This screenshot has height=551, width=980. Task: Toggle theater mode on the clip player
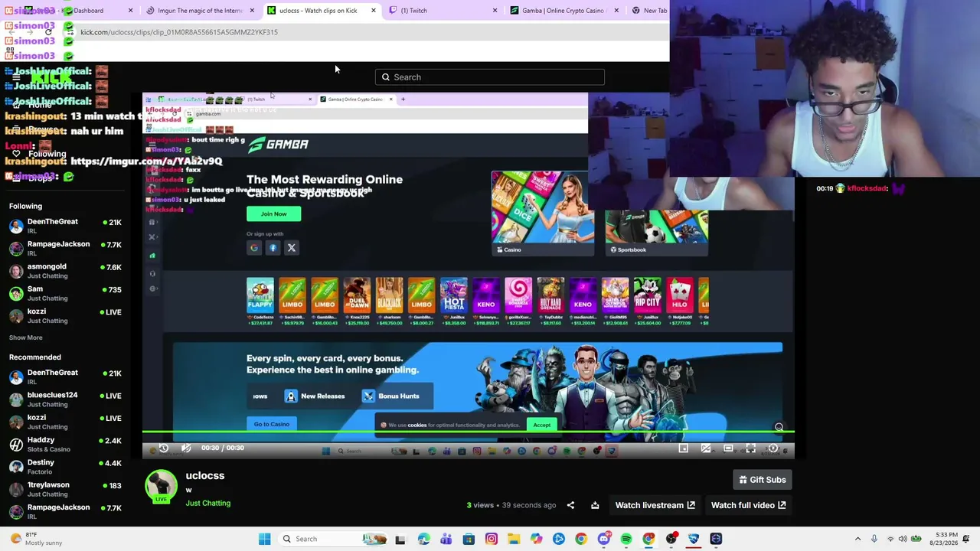(x=728, y=448)
